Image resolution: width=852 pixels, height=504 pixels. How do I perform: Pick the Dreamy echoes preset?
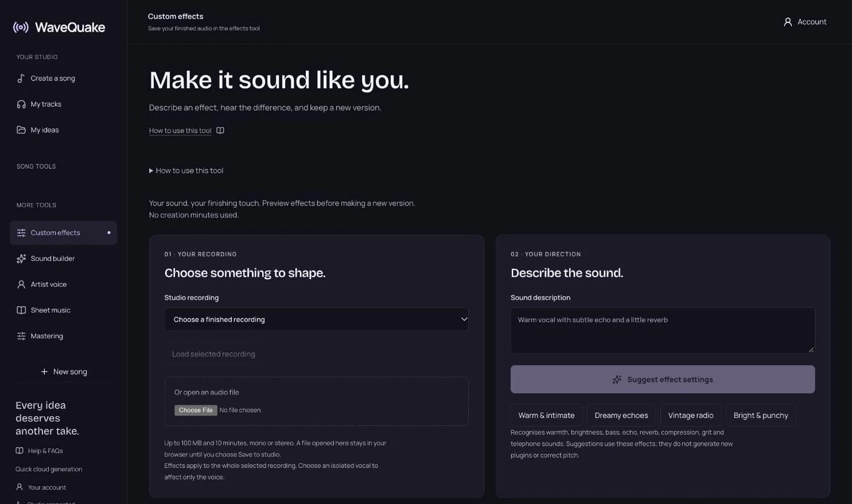click(621, 415)
